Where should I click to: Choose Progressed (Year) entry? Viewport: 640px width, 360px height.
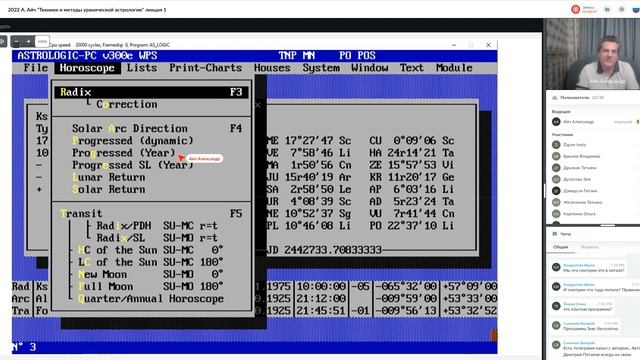click(124, 153)
